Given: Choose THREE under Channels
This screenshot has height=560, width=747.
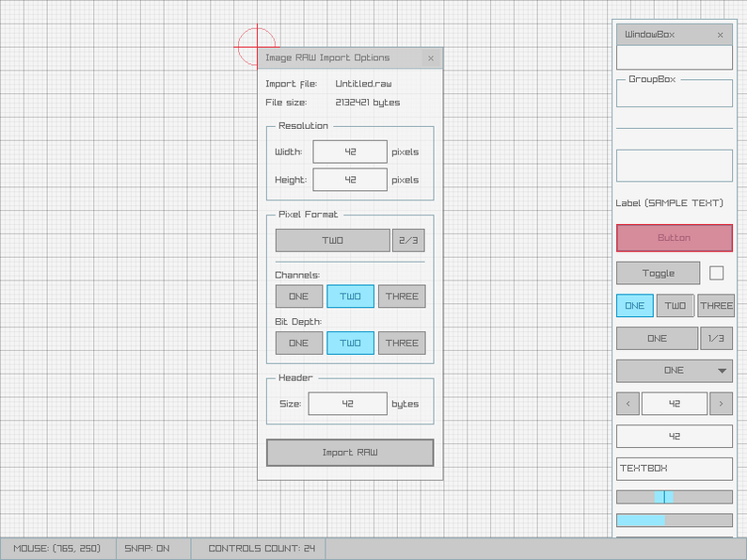Looking at the screenshot, I should pos(402,296).
